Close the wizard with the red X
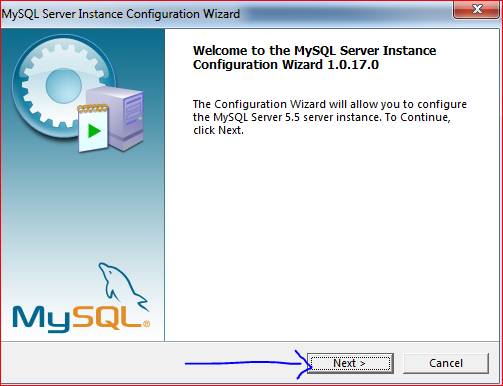 pyautogui.click(x=477, y=9)
